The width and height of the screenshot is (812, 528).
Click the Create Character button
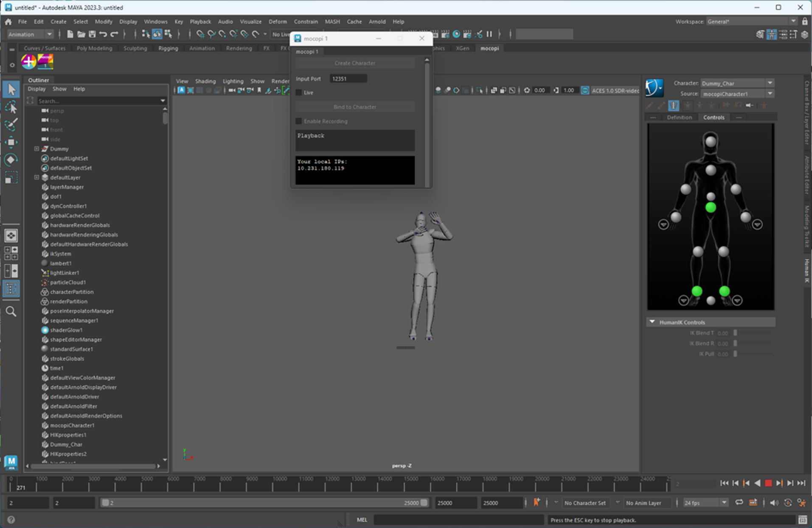(x=354, y=63)
